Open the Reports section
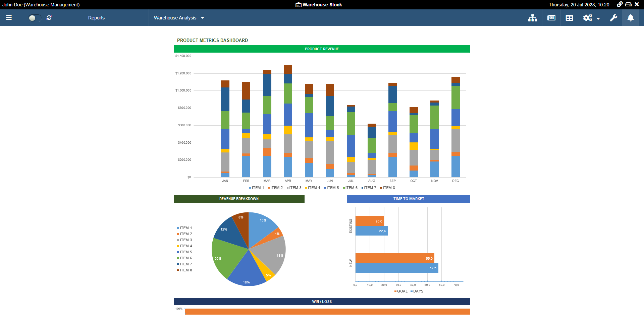The height and width of the screenshot is (326, 644). [x=96, y=18]
